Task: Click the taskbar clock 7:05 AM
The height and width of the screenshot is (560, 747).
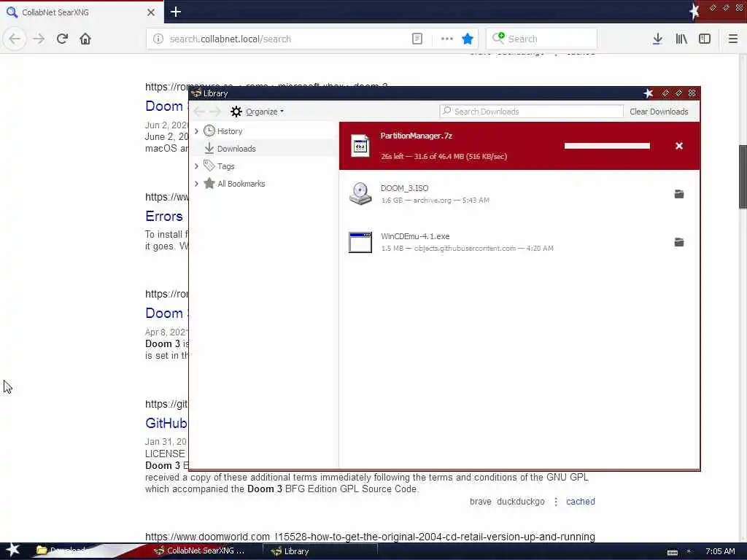Action: pos(720,551)
